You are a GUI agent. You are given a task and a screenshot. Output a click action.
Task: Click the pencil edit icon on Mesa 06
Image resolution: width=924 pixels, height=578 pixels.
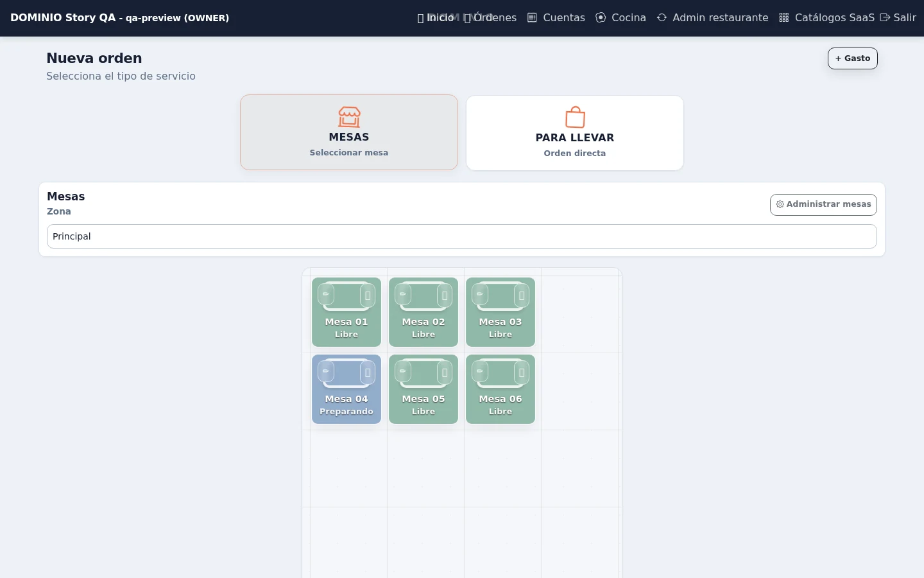click(x=480, y=371)
